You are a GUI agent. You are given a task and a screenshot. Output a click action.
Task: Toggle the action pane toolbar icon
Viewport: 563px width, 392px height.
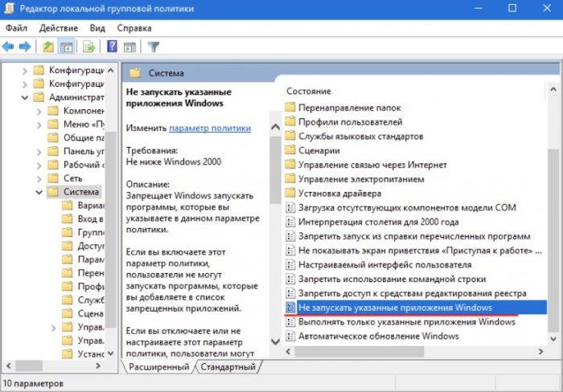click(x=129, y=47)
